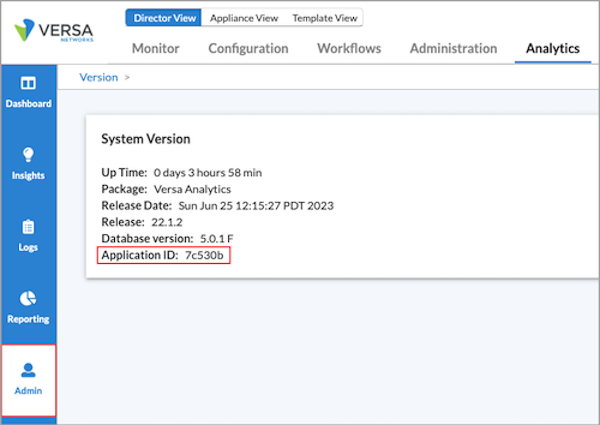Switch to Template View

click(325, 18)
